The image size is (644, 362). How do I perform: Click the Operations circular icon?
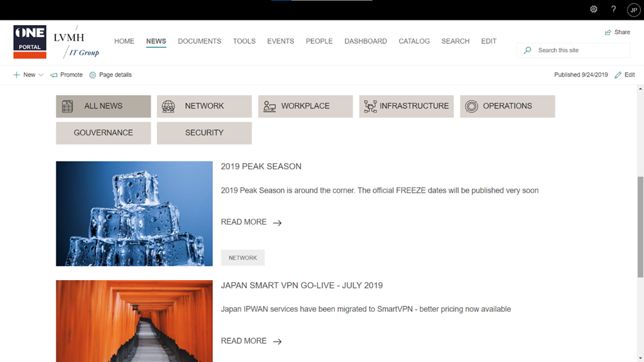472,106
